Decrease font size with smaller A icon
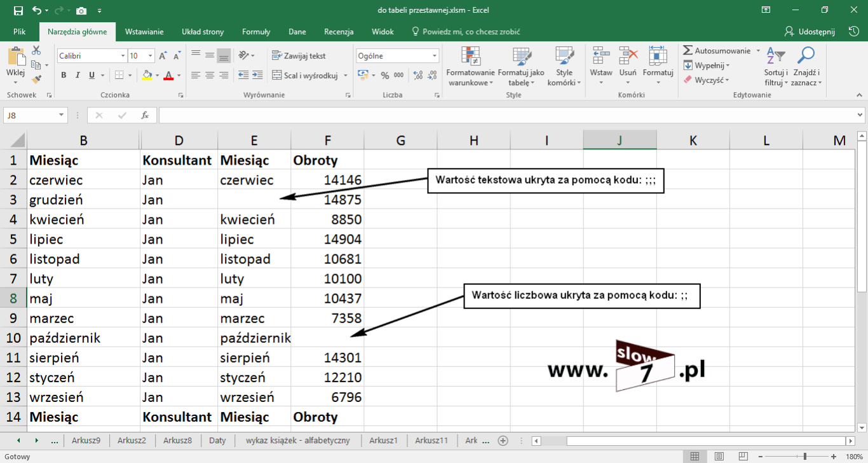The image size is (868, 463). [x=176, y=56]
